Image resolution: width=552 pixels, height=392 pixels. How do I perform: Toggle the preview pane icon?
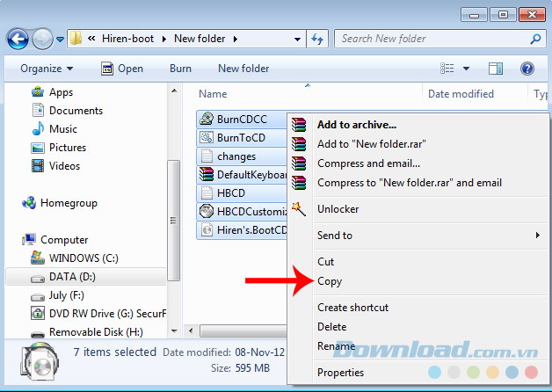(x=496, y=69)
